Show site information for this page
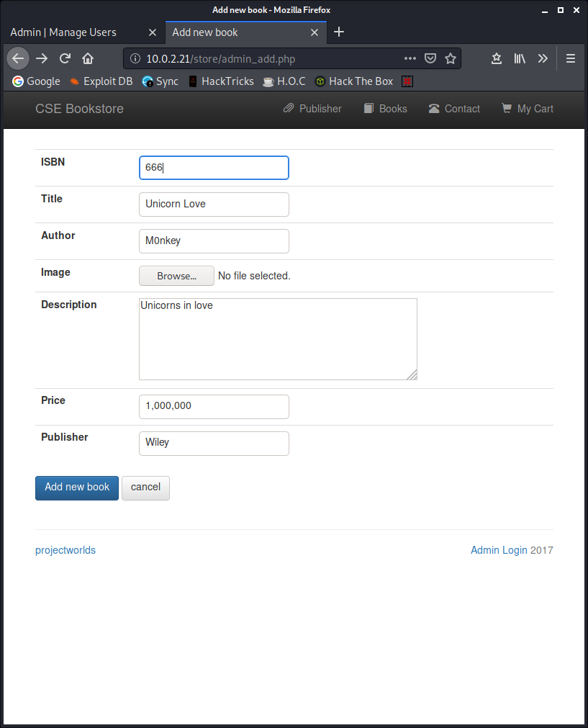588x728 pixels. (x=135, y=58)
